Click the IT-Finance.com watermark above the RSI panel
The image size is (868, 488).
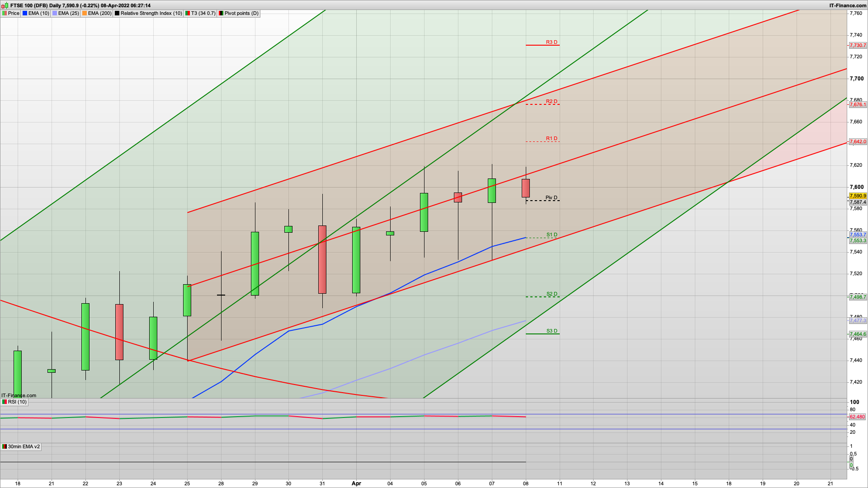pyautogui.click(x=19, y=395)
